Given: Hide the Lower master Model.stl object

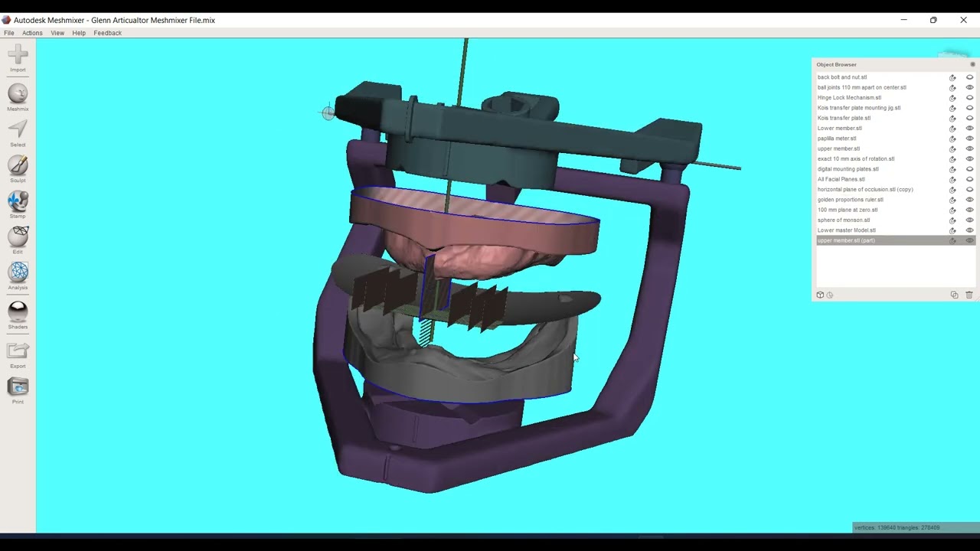Looking at the screenshot, I should click(969, 230).
